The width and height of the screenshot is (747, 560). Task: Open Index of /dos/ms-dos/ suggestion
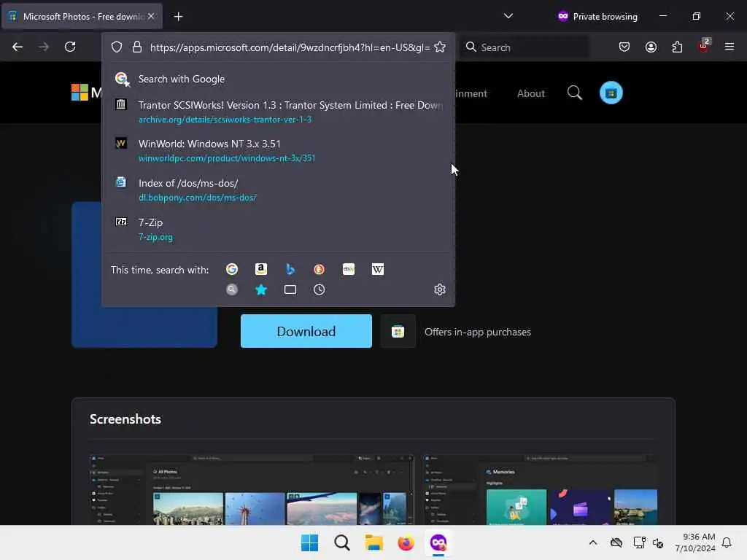(x=278, y=190)
